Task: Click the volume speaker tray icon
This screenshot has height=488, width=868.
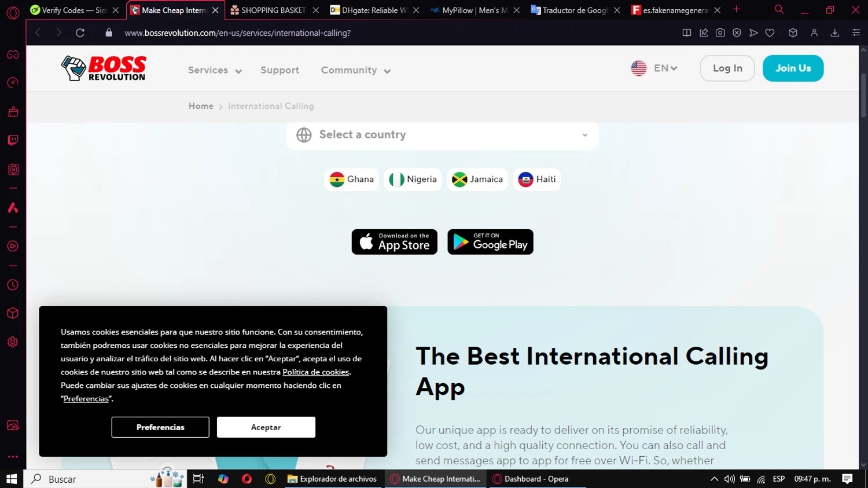Action: [730, 479]
